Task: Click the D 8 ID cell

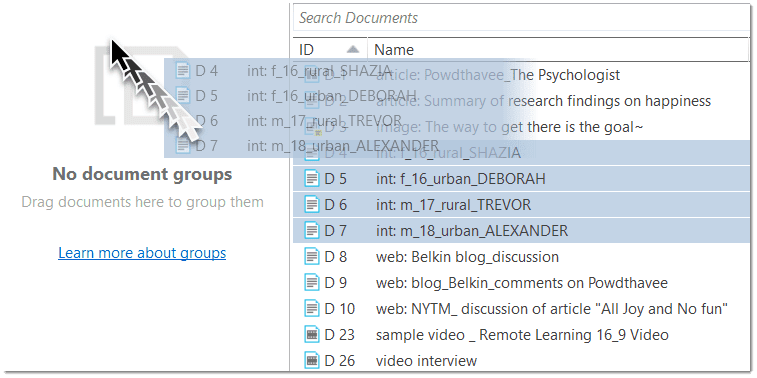Action: click(x=336, y=257)
